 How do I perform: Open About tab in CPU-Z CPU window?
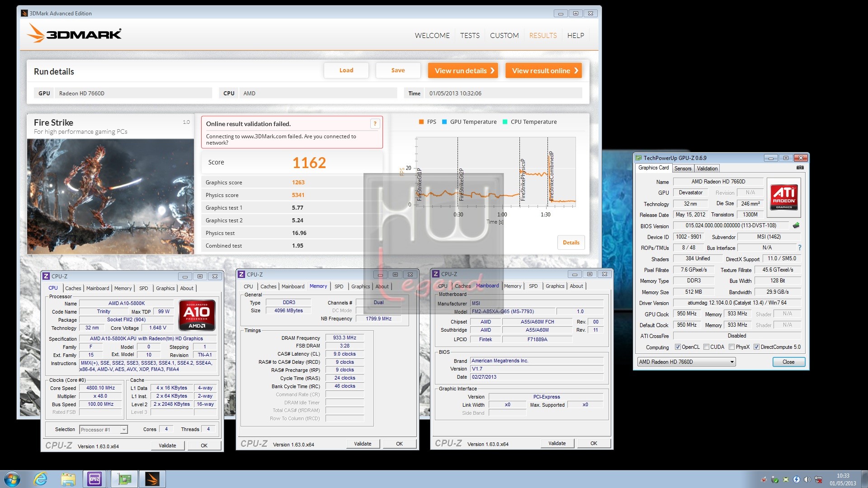pos(186,288)
